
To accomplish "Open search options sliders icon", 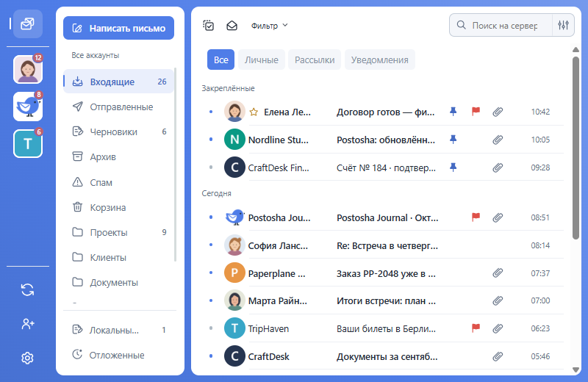I will (x=563, y=25).
